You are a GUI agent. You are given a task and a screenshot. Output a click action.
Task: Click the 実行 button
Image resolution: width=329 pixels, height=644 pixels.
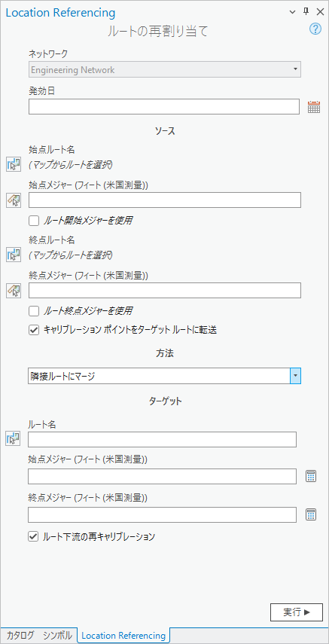[297, 612]
